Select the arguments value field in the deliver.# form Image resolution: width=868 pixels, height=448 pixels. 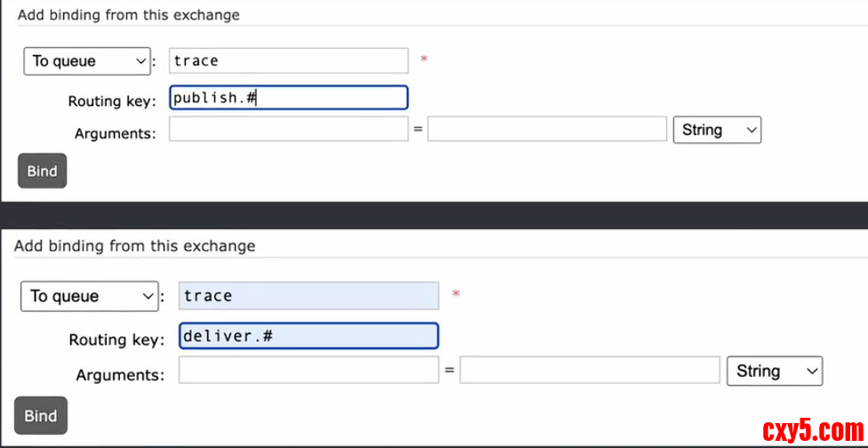click(589, 371)
